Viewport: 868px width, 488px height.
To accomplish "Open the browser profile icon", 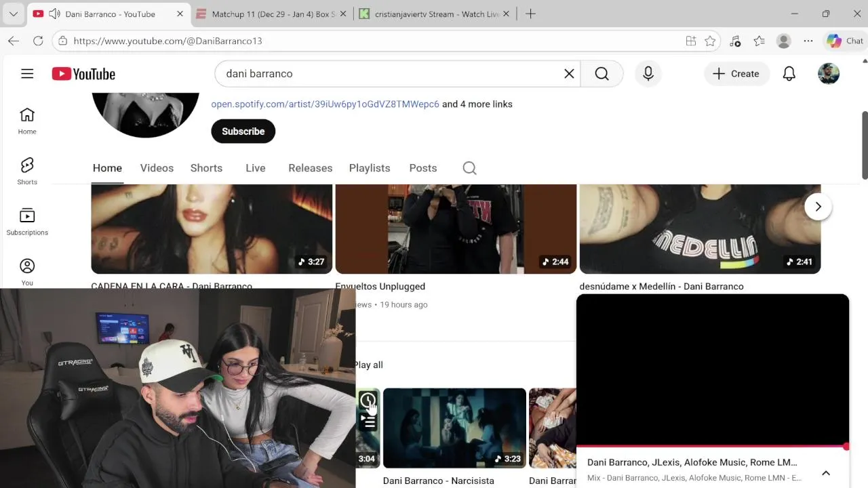I will coord(784,41).
